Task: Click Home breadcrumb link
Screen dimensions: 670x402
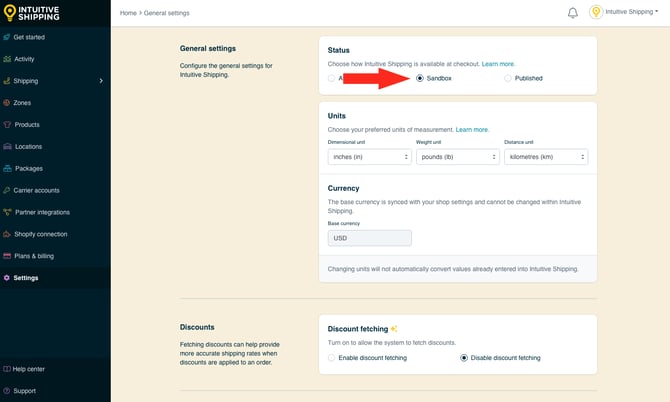Action: 128,13
